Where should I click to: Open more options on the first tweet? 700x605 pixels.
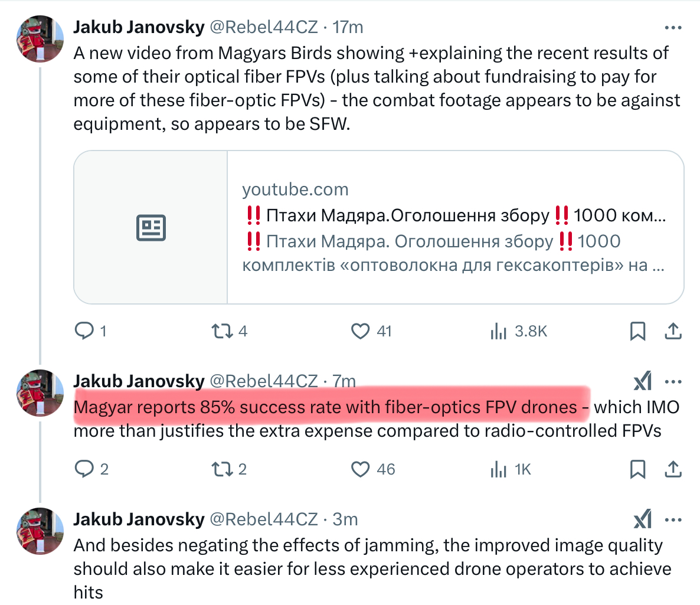[673, 28]
